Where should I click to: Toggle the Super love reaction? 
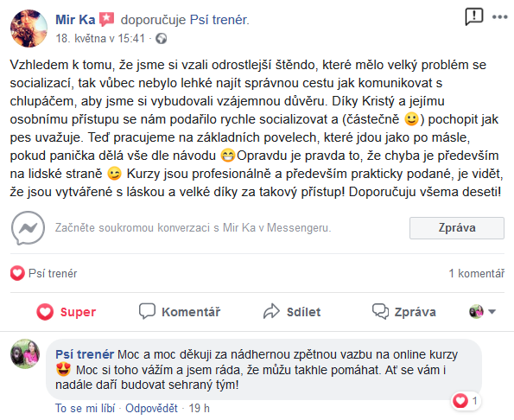pyautogui.click(x=67, y=311)
